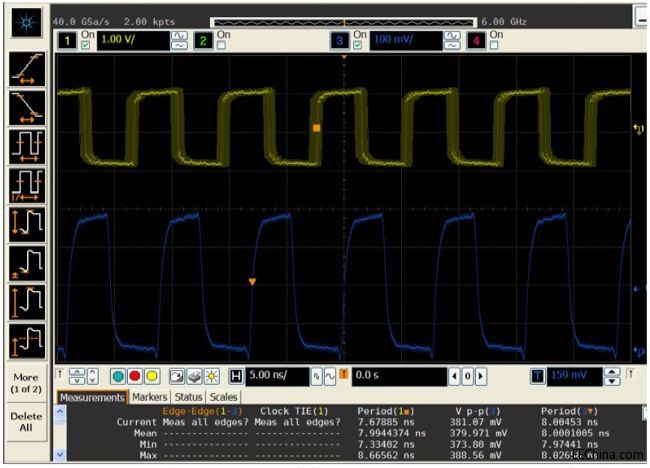The image size is (650, 468).
Task: Increase channel 1 vertical scale with upper waveform button
Action: (x=179, y=36)
